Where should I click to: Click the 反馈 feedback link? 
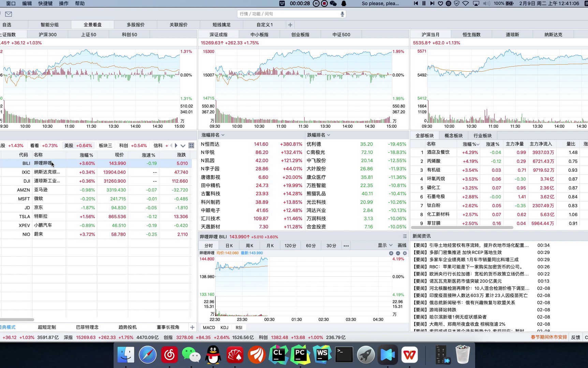coord(576,337)
